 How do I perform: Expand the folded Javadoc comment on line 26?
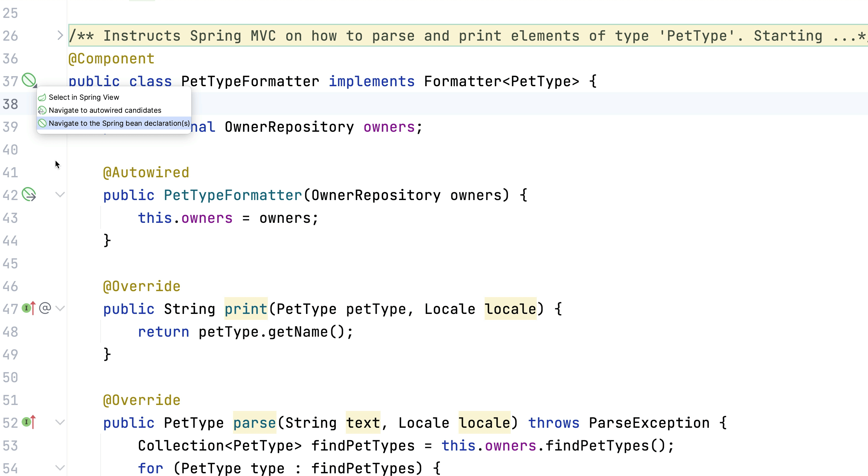60,35
